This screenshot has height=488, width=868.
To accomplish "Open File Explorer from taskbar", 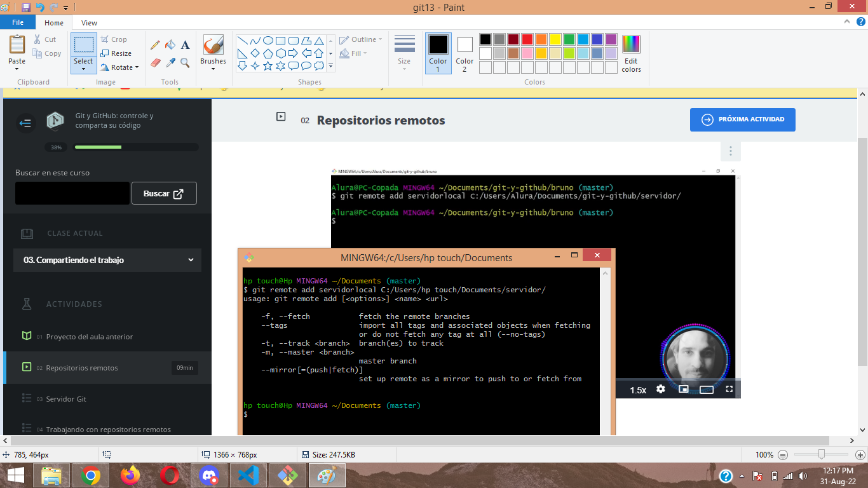I will 51,475.
